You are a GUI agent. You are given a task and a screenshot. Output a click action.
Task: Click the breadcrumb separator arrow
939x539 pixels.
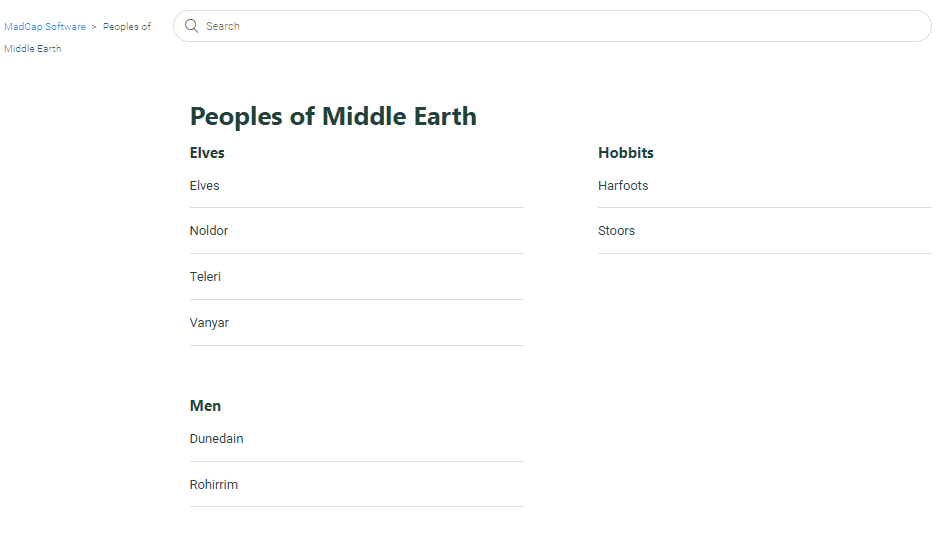click(x=94, y=27)
